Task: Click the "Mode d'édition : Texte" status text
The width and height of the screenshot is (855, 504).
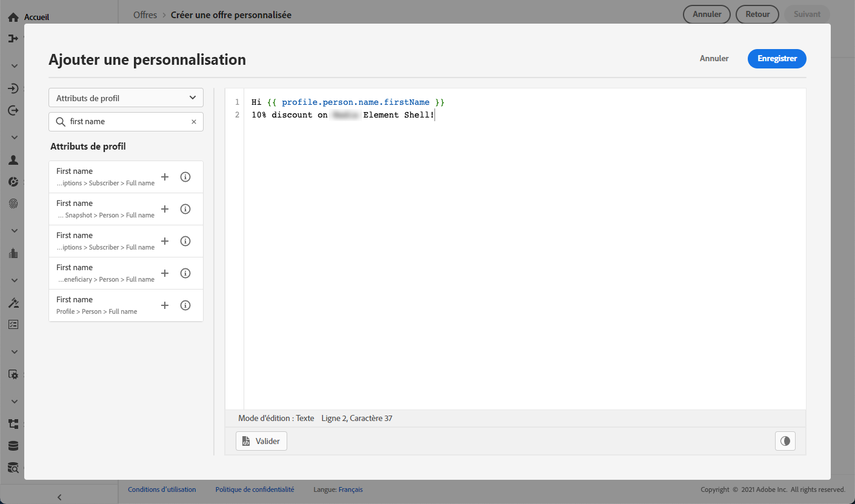Action: 276,419
